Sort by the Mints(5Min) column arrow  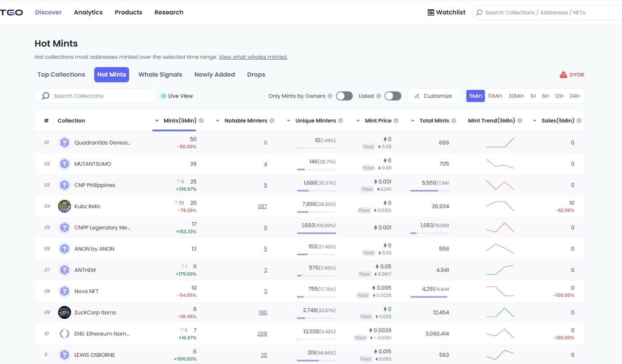tap(156, 121)
